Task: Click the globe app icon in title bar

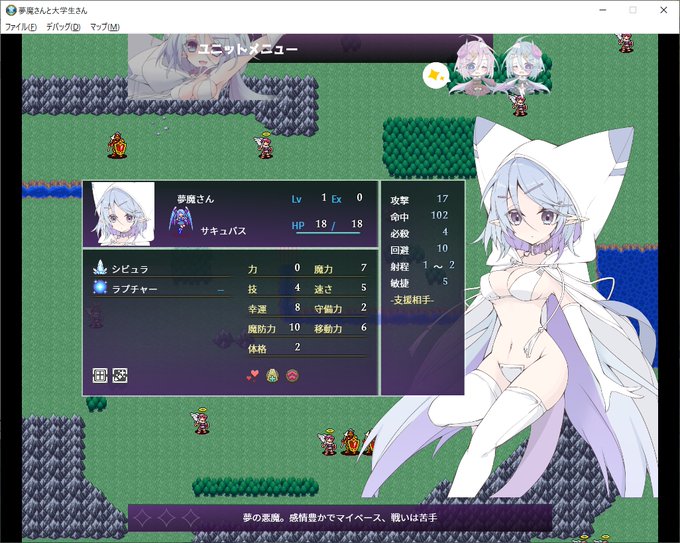Action: tap(10, 10)
